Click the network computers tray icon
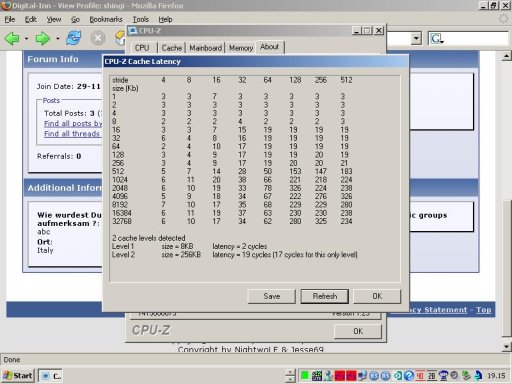Viewport: 512px width, 384px height. 362,376
